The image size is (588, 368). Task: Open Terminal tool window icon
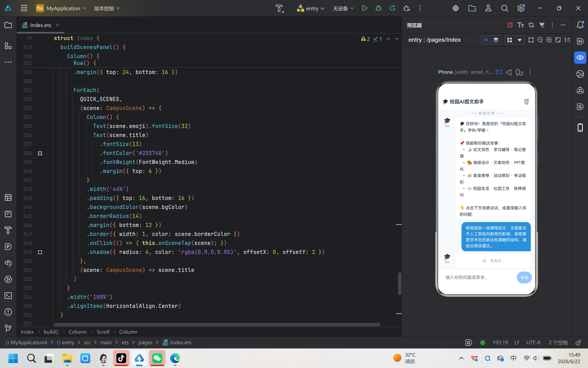pyautogui.click(x=8, y=296)
